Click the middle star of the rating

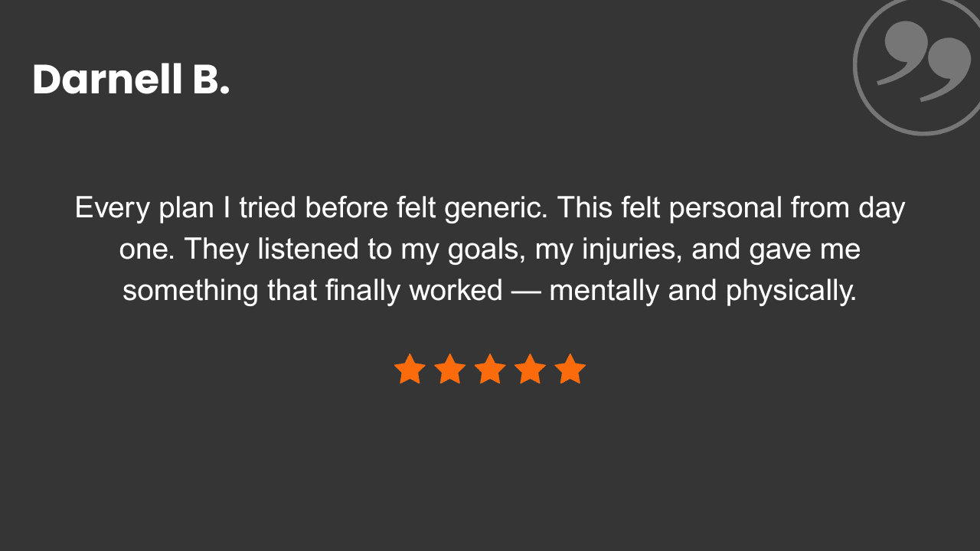[x=490, y=369]
